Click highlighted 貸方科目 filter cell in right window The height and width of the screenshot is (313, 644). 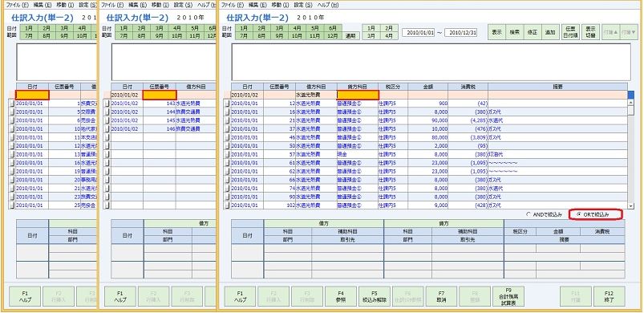(x=358, y=95)
